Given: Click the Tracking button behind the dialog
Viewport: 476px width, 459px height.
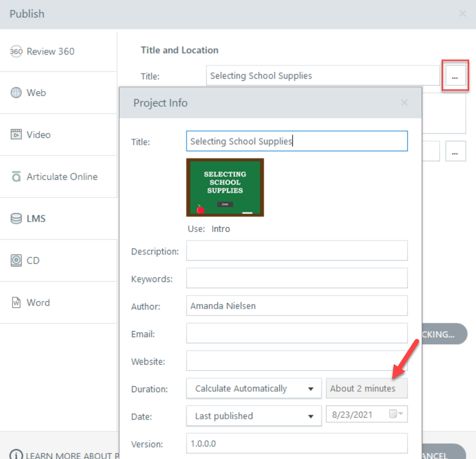Looking at the screenshot, I should click(445, 334).
